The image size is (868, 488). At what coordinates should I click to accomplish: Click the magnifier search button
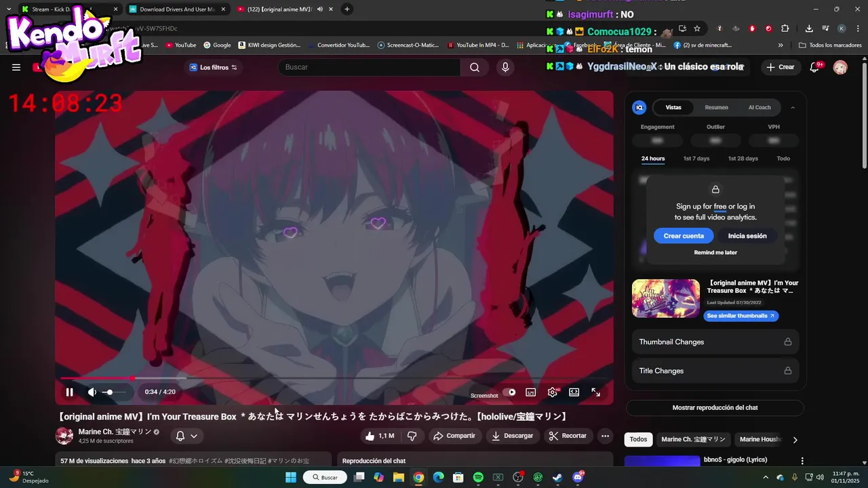[x=475, y=67]
